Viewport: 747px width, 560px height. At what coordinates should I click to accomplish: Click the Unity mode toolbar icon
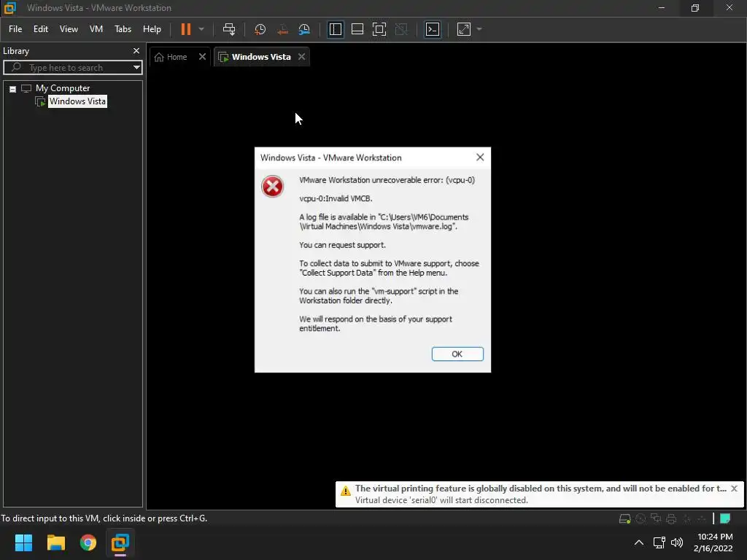pyautogui.click(x=402, y=29)
